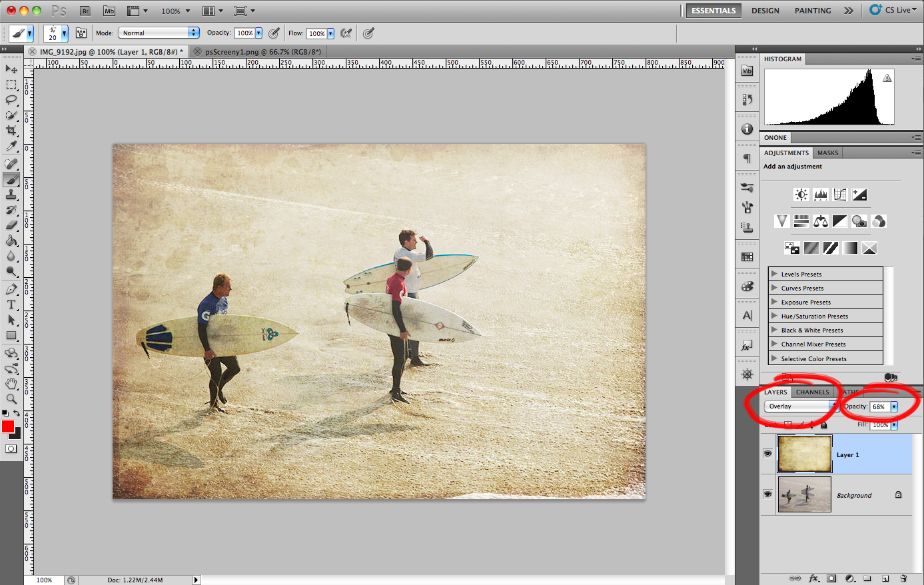Add a Black & White adjustment
The height and width of the screenshot is (585, 924).
point(840,221)
